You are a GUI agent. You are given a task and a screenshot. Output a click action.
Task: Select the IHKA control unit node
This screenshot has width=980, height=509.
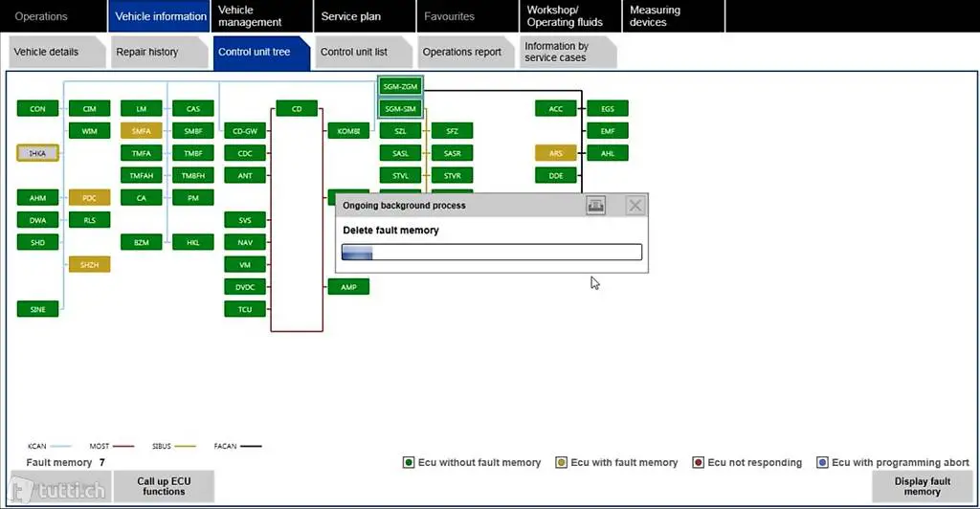tap(38, 153)
